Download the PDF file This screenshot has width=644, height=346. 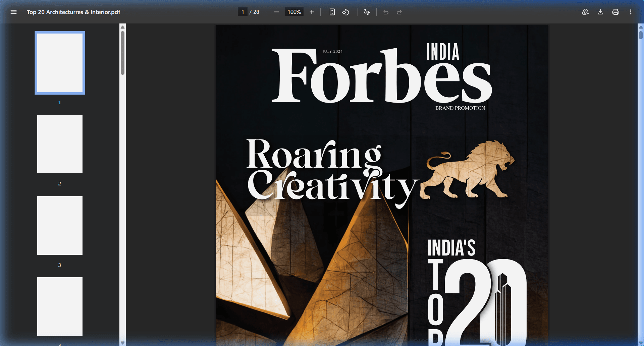(600, 12)
